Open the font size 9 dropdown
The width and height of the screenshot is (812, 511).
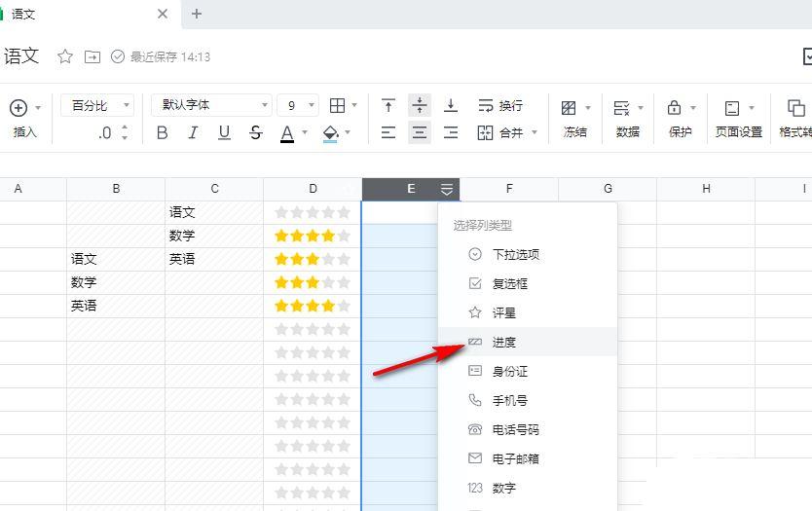coord(297,105)
